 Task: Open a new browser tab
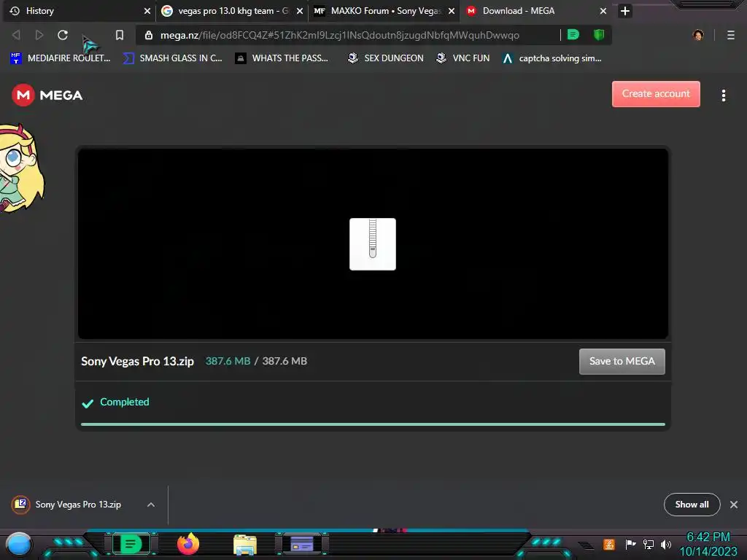point(625,11)
